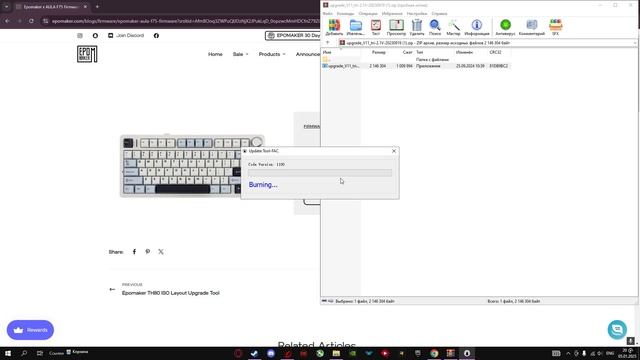Share the article on Facebook

pyautogui.click(x=134, y=252)
